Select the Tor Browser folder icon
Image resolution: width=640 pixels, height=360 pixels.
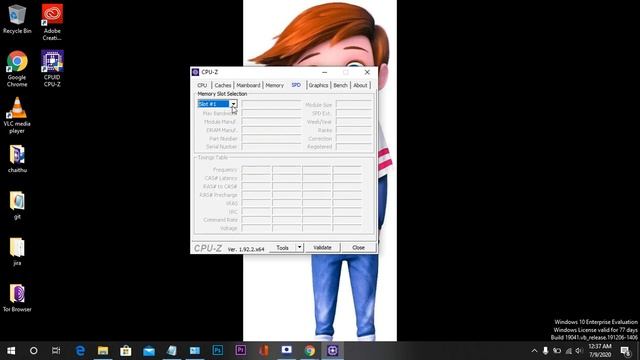tap(17, 298)
